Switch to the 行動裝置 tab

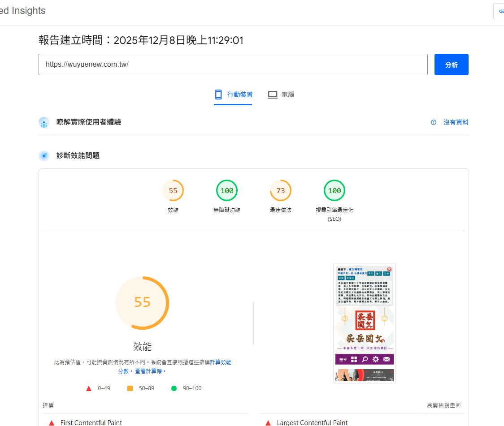click(x=233, y=95)
